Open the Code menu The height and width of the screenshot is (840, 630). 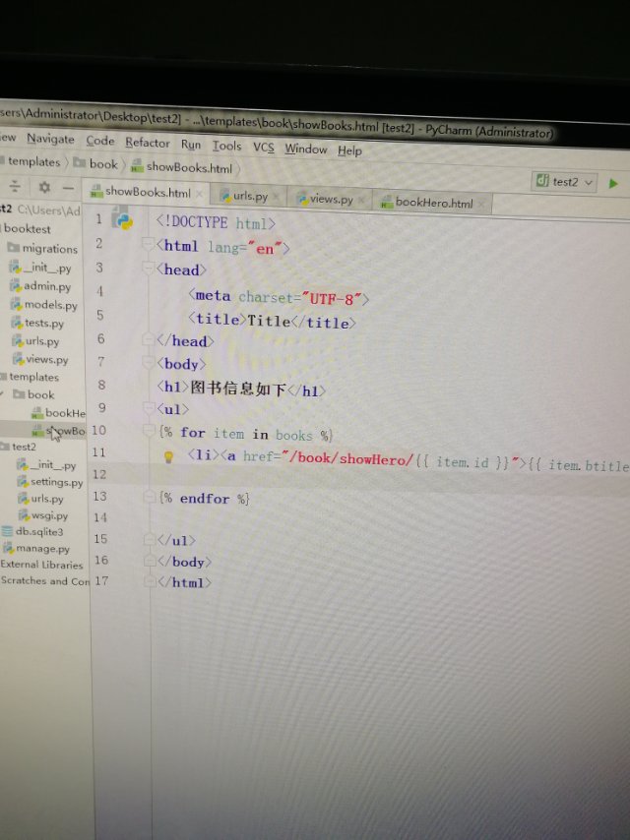point(100,141)
